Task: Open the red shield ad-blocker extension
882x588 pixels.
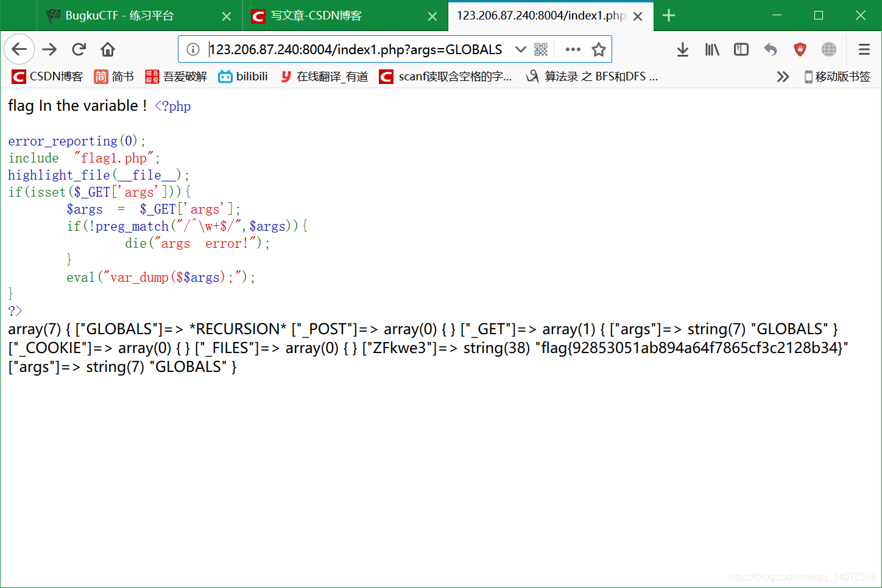Action: coord(800,49)
